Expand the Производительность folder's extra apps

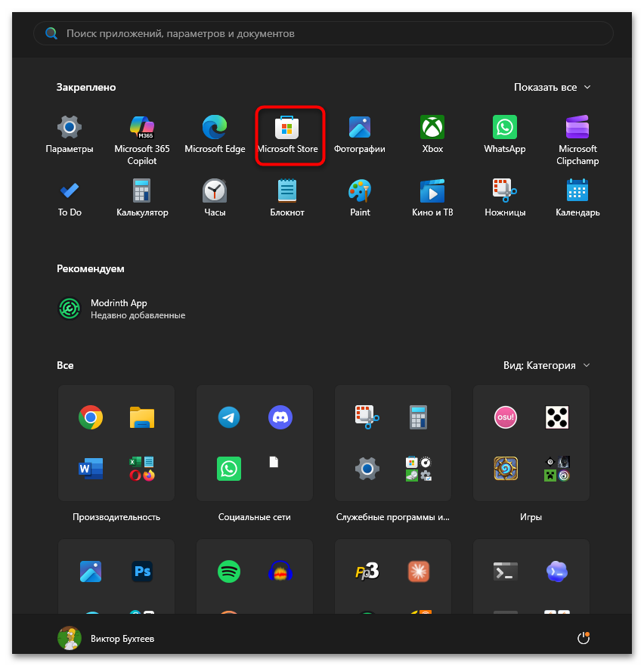click(142, 469)
